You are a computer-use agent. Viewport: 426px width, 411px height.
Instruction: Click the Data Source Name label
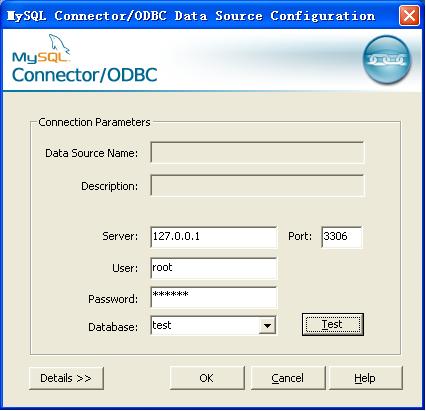tap(92, 153)
